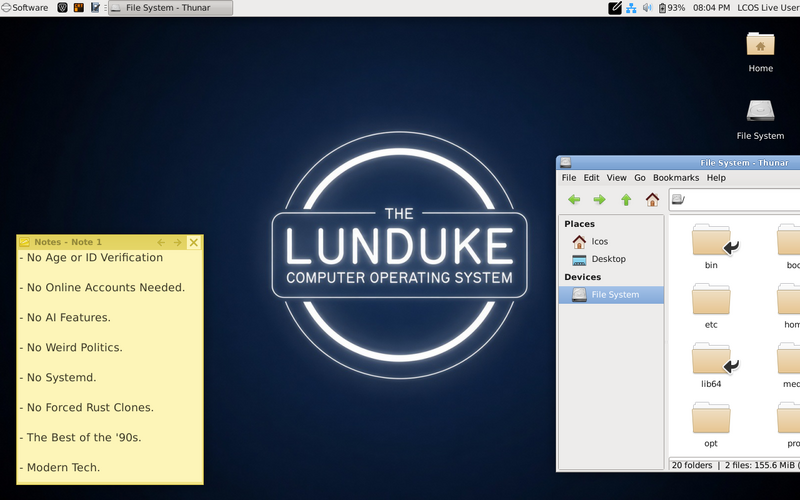Go forward with Thunar's right arrow

tap(599, 199)
